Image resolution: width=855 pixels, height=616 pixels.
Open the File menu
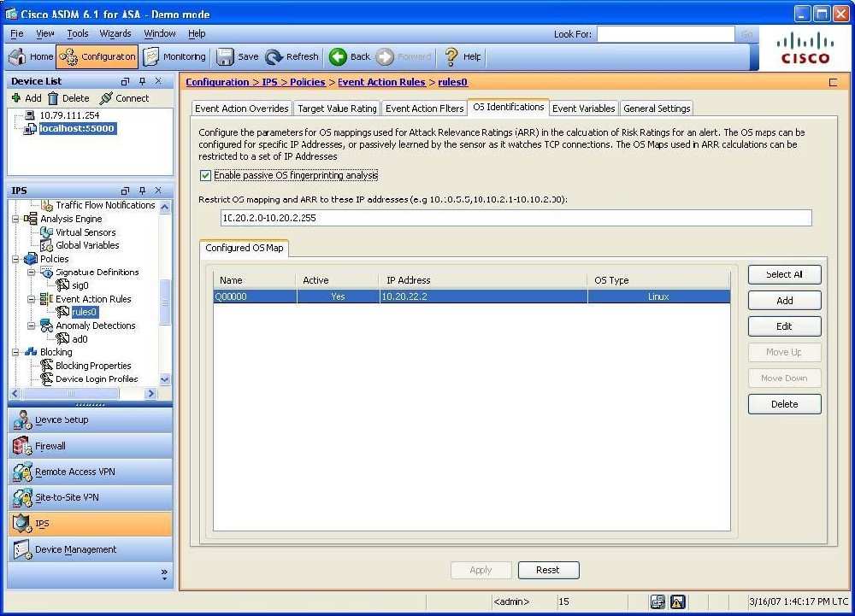click(x=16, y=34)
